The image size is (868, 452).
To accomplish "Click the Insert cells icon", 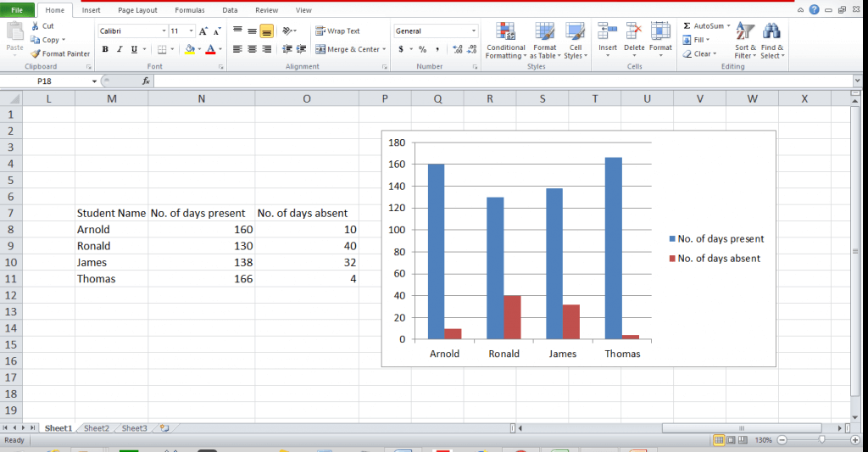I will point(607,34).
